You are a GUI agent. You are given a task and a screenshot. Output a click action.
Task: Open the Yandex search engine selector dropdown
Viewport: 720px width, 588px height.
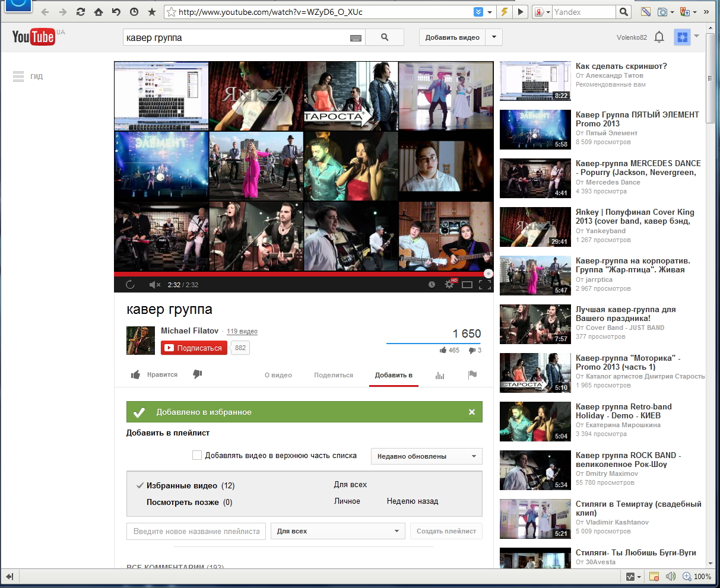click(548, 12)
